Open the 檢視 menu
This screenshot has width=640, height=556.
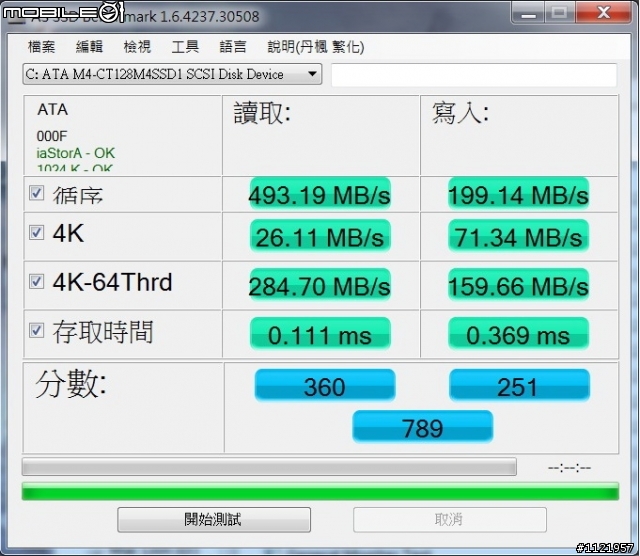click(137, 47)
